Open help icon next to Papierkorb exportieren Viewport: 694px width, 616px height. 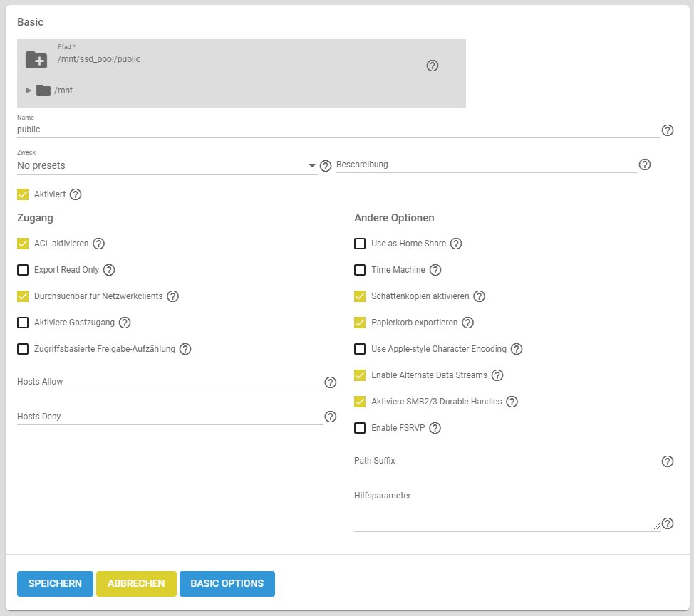467,323
